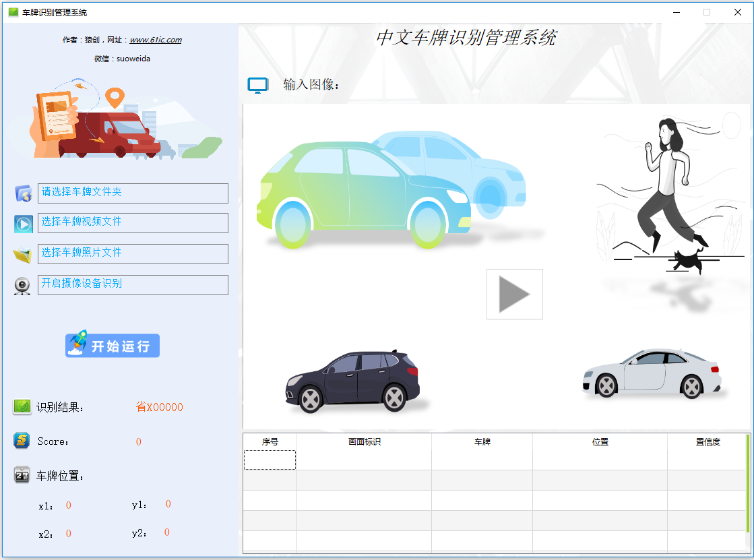Click the green icon beside 识别结果

point(22,407)
